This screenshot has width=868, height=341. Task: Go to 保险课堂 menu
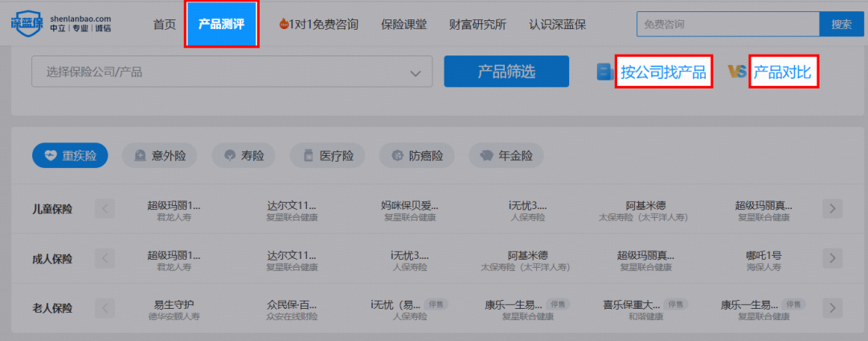pyautogui.click(x=404, y=24)
